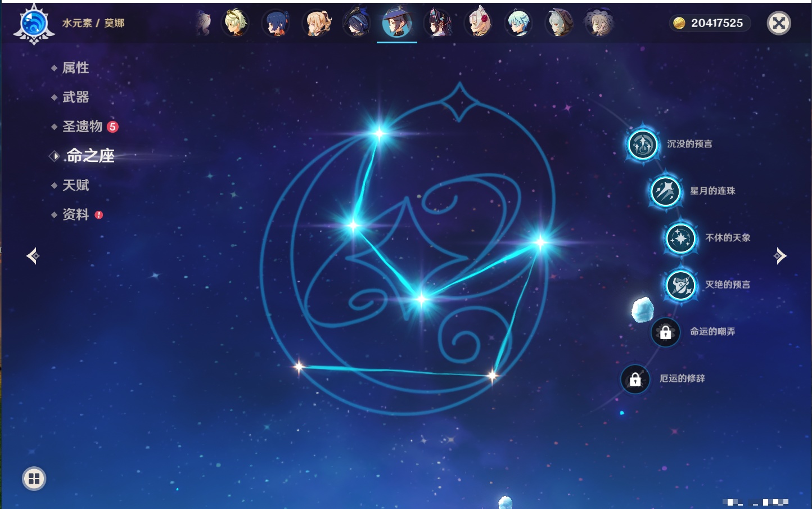Click the 沉没的预言 label text
Screen dimensions: 812x509
[x=689, y=144]
